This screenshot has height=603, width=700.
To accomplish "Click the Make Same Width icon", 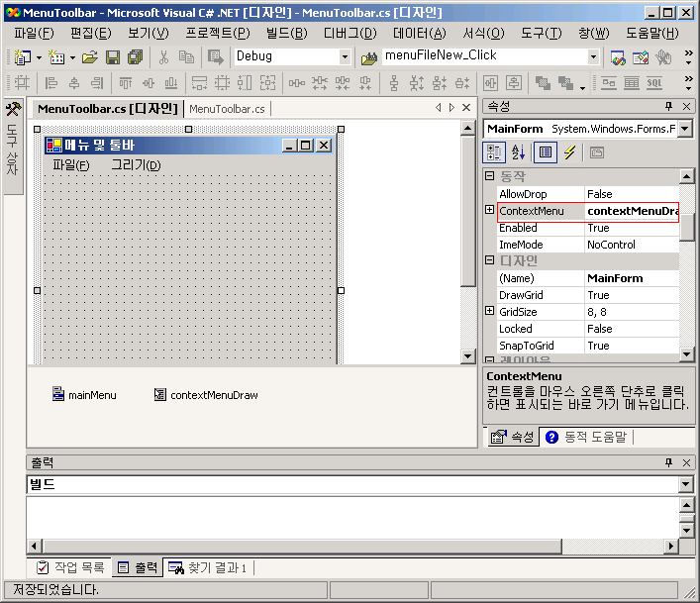I will click(x=199, y=83).
